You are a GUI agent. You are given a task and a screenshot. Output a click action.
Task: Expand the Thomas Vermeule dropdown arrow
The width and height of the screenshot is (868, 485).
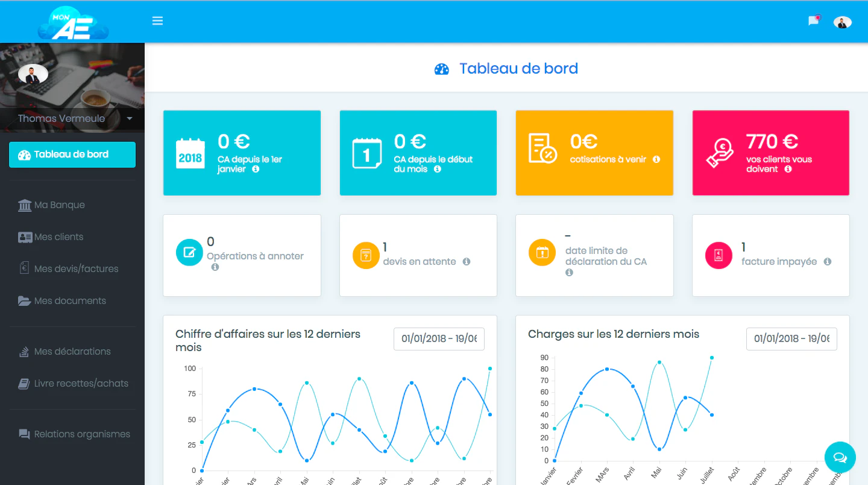point(130,119)
